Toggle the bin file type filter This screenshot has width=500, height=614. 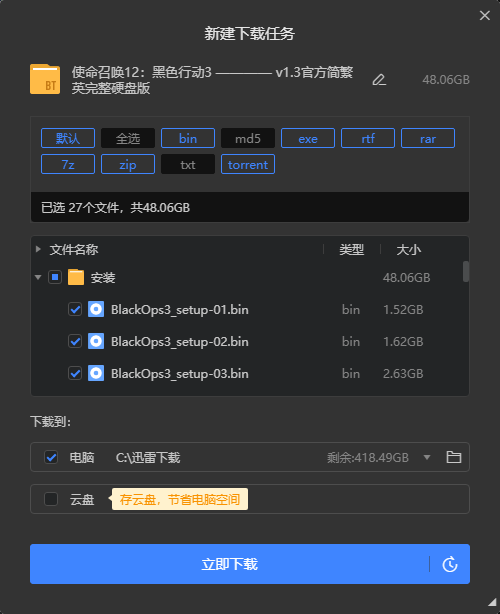[188, 138]
